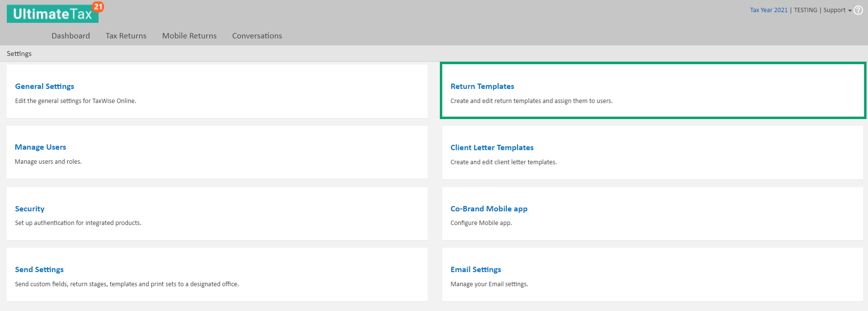868x311 pixels.
Task: Open Send Settings
Action: click(39, 269)
